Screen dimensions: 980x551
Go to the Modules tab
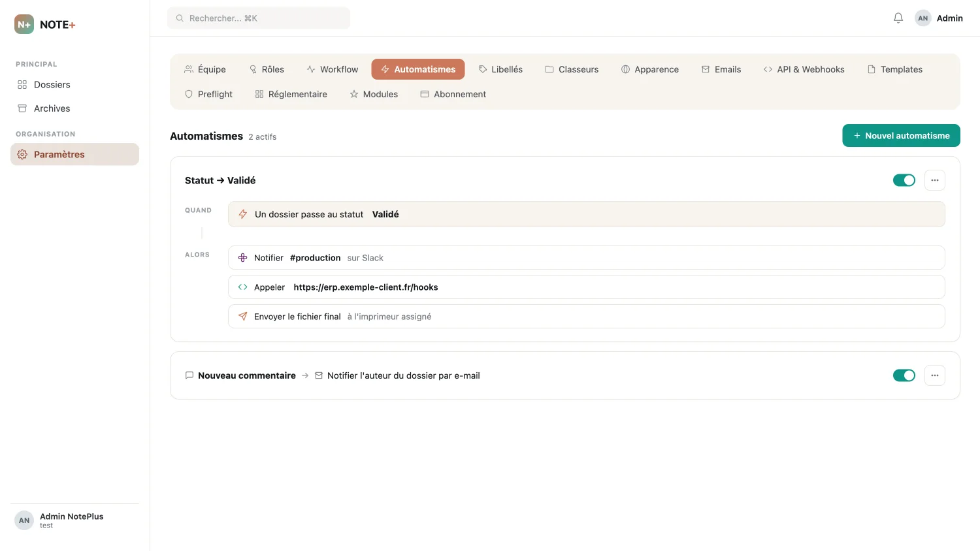click(374, 94)
